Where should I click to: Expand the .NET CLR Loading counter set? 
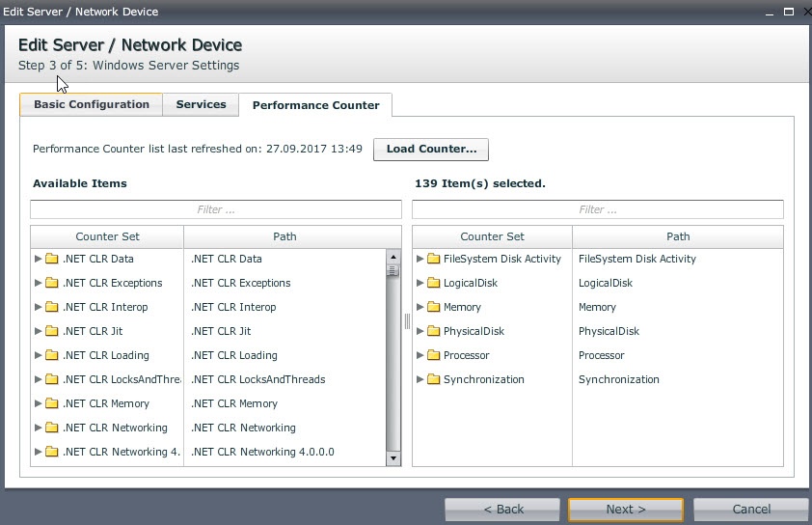point(39,355)
